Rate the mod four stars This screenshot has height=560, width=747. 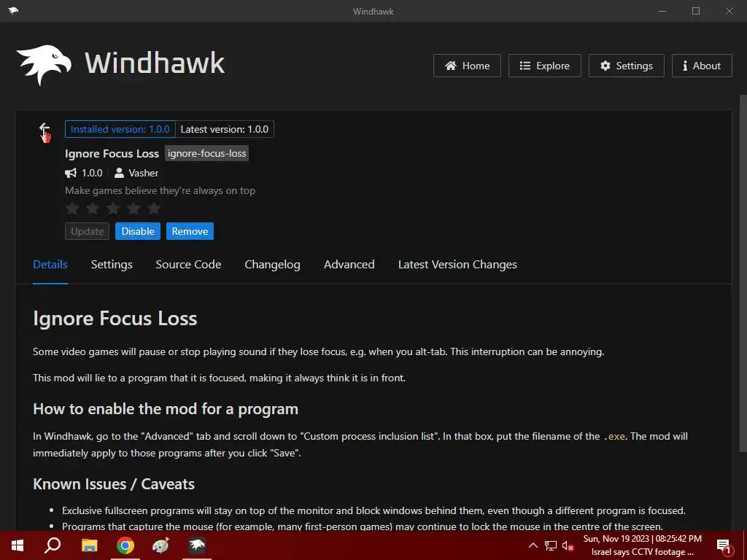[x=133, y=208]
